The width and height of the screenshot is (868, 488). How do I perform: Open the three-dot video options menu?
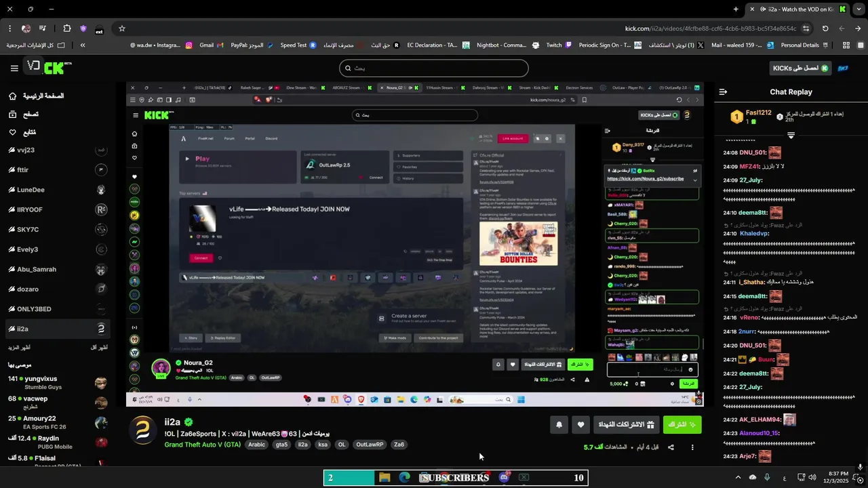(x=692, y=447)
